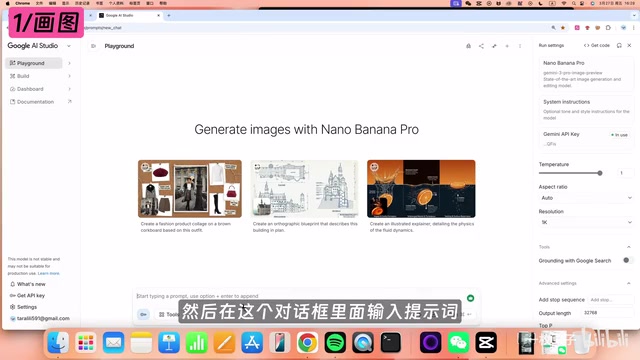640x360 pixels.
Task: Select the fluid dynamics explainer example thumbnail
Action: 421,189
